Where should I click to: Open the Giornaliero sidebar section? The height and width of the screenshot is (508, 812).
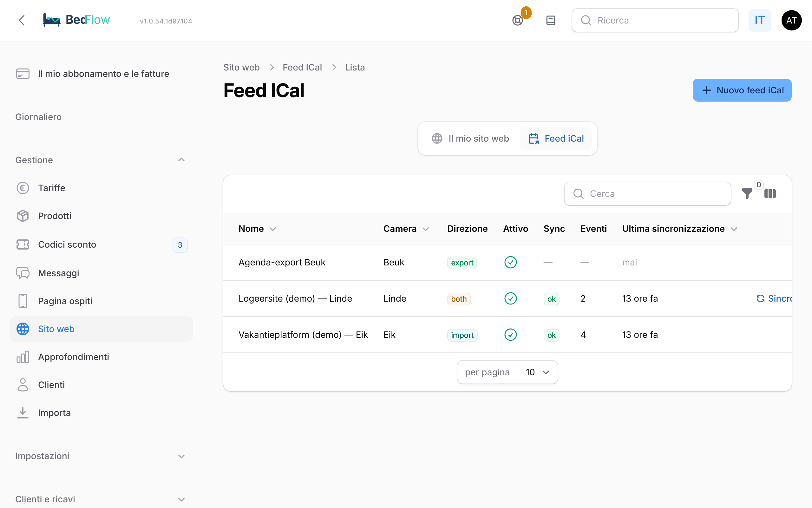[x=38, y=117]
